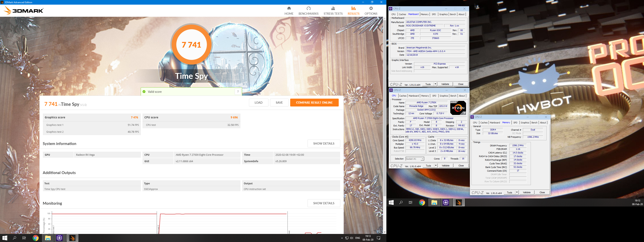Open Graphics tab in CPU tab CPU-Z window
The height and width of the screenshot is (242, 644).
(x=444, y=96)
